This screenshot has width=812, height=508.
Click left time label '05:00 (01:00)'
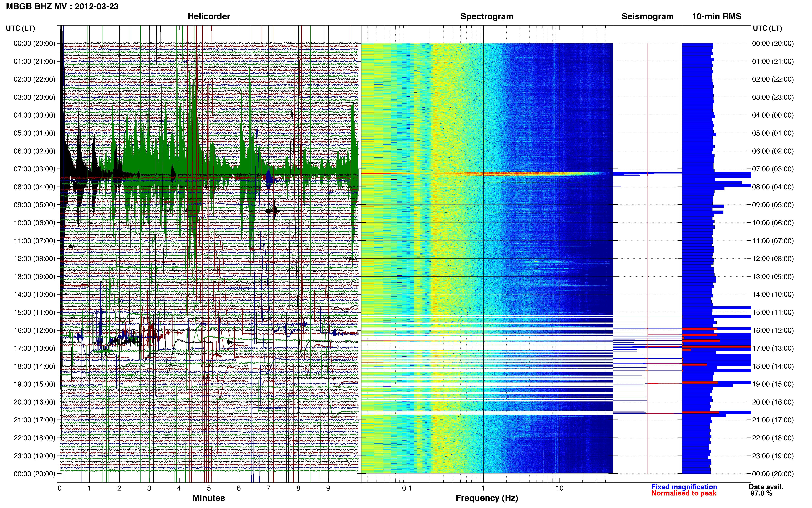34,133
